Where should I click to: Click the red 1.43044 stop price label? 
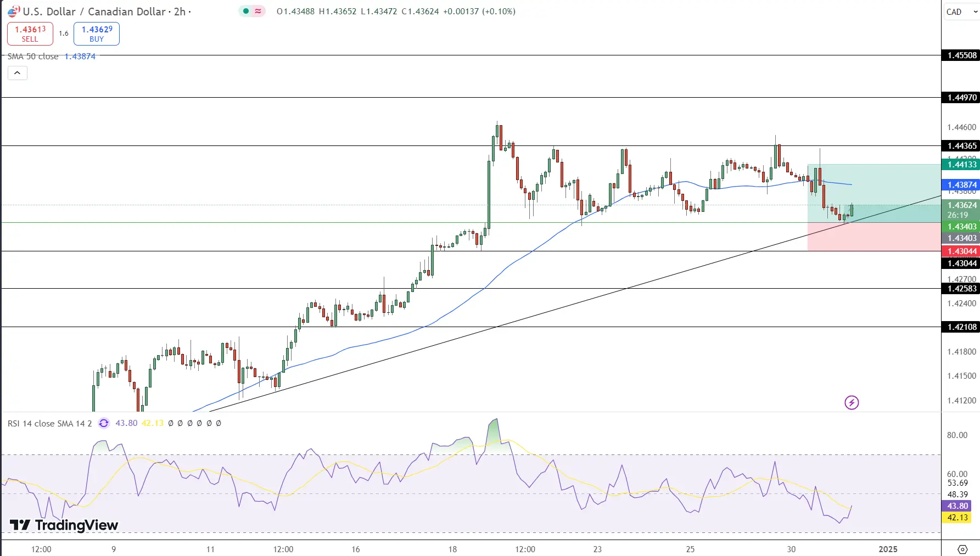click(961, 251)
